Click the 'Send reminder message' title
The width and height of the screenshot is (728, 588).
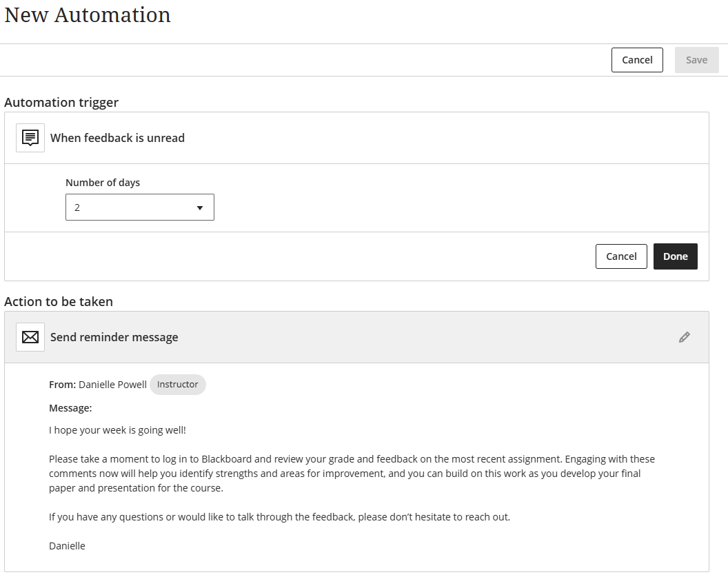coord(114,337)
